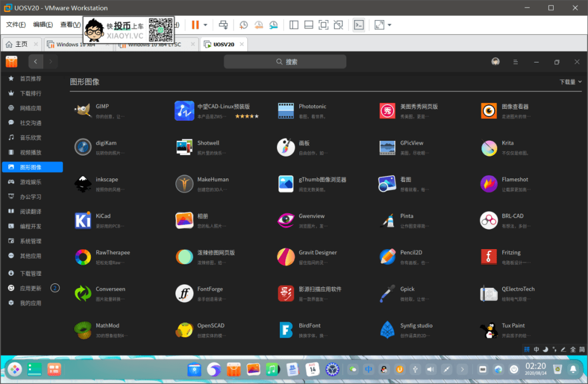Open the VMware console view button
Screen dimensions: 588x384
(x=359, y=25)
